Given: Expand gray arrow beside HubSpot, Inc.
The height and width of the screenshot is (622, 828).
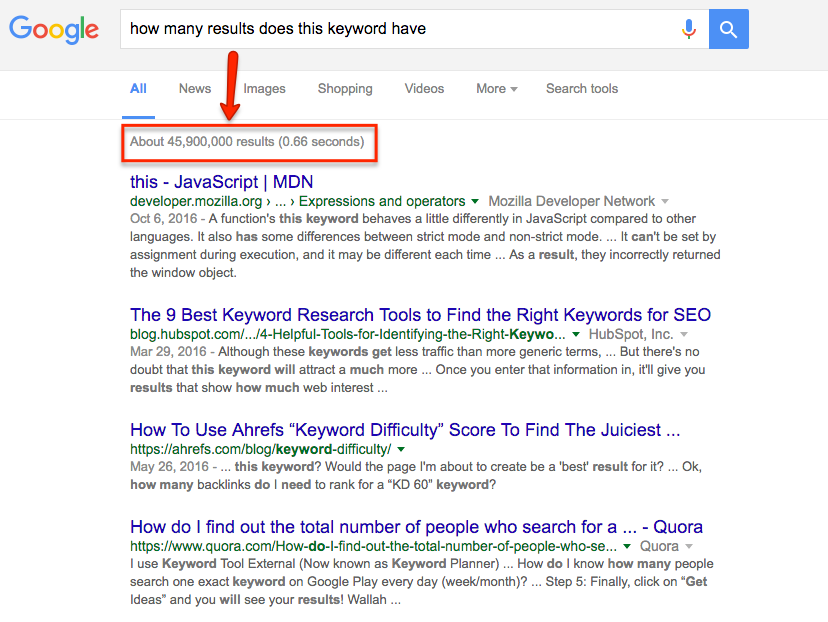Looking at the screenshot, I should click(x=684, y=334).
